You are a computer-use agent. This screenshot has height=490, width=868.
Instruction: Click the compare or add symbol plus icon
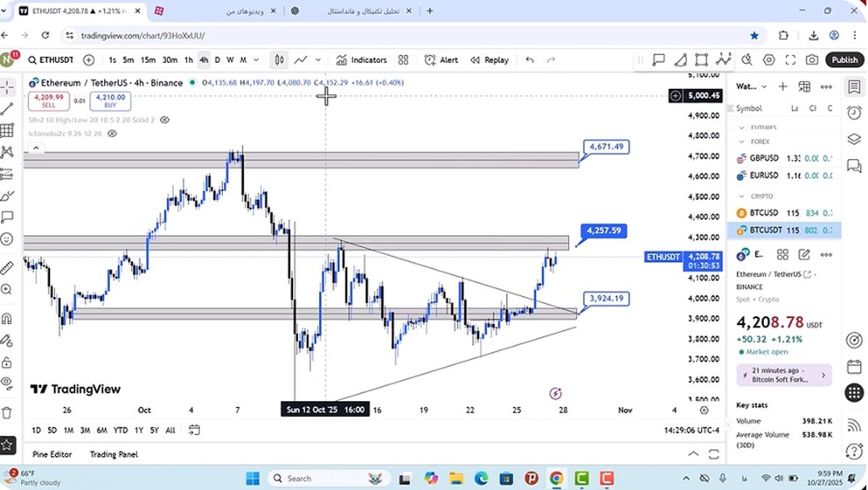click(x=89, y=60)
